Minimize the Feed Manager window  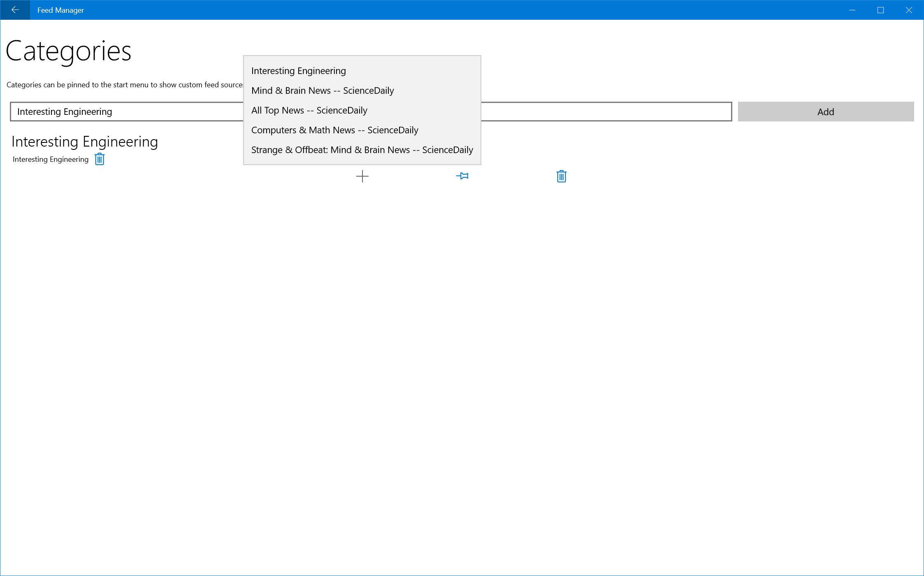(x=852, y=10)
